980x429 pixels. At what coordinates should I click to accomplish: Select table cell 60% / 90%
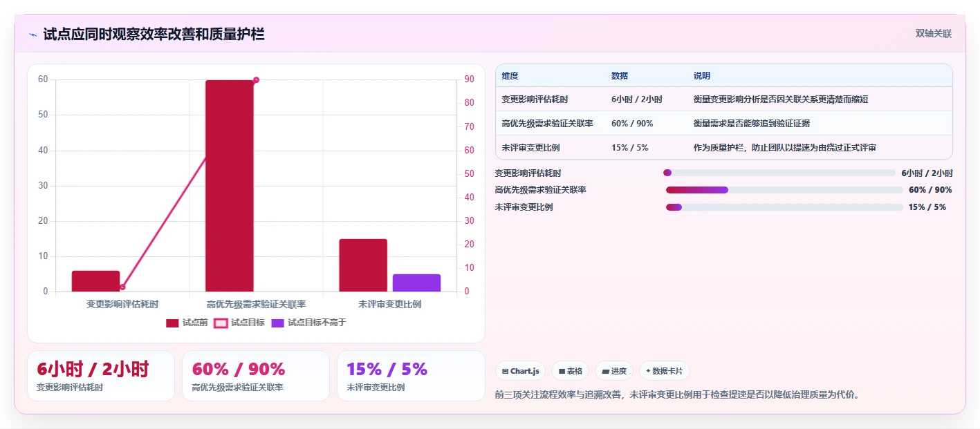click(x=633, y=124)
